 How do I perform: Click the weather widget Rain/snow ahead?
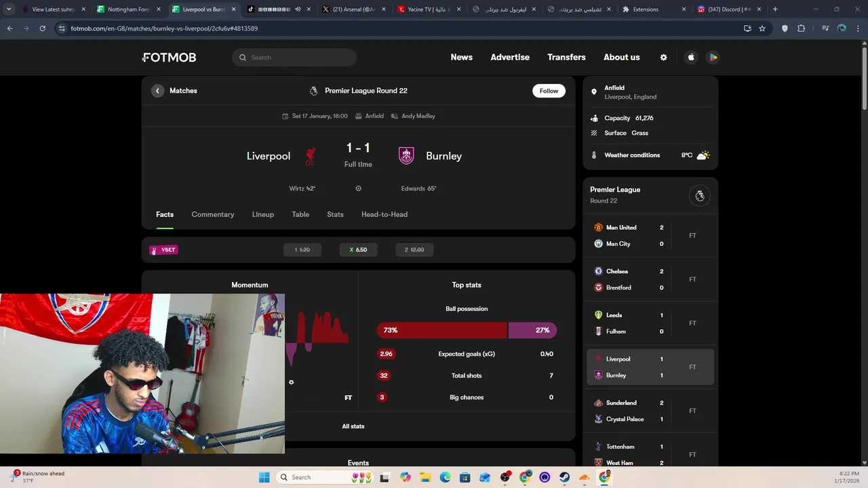(x=38, y=477)
